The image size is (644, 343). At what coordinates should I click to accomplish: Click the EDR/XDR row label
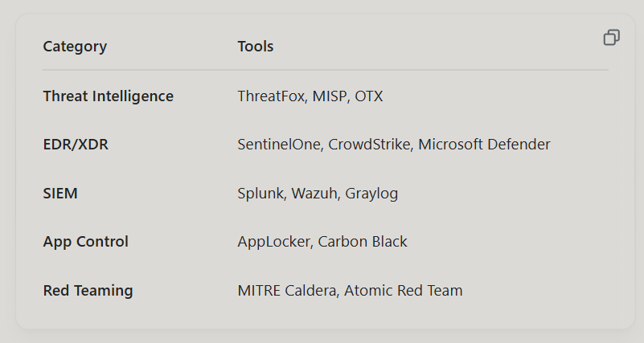tap(76, 145)
